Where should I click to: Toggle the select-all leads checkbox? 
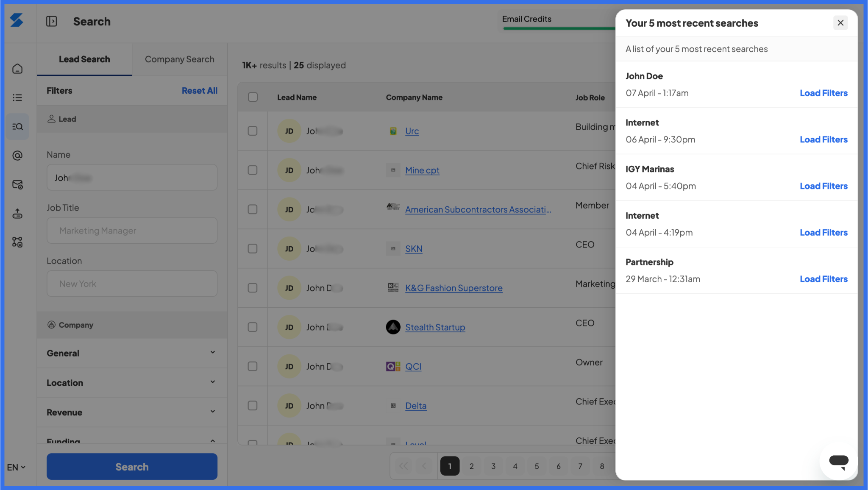click(253, 97)
